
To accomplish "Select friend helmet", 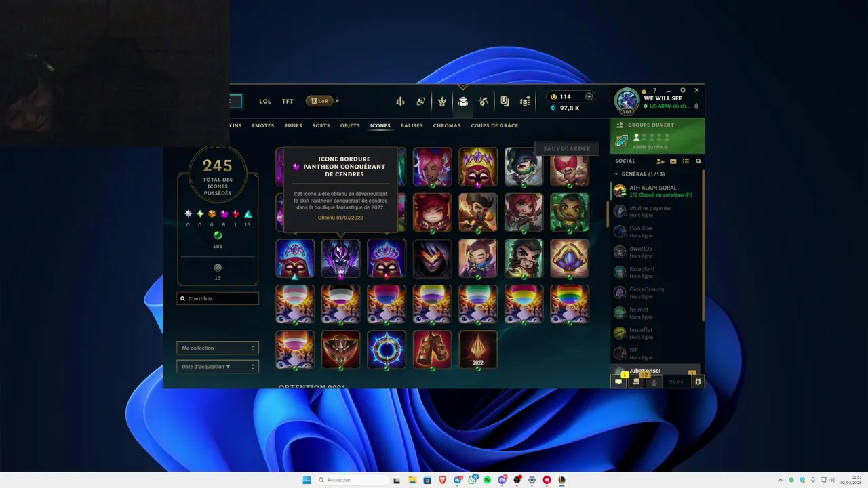I will tap(656, 313).
